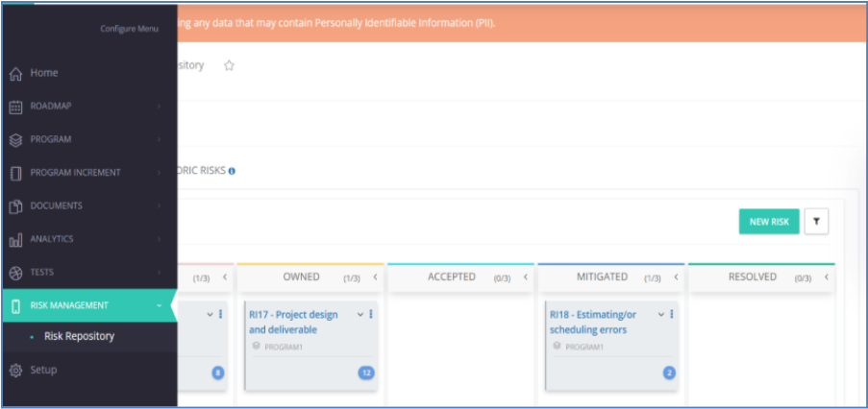Expand the PROGRAM menu chevron

coord(159,139)
